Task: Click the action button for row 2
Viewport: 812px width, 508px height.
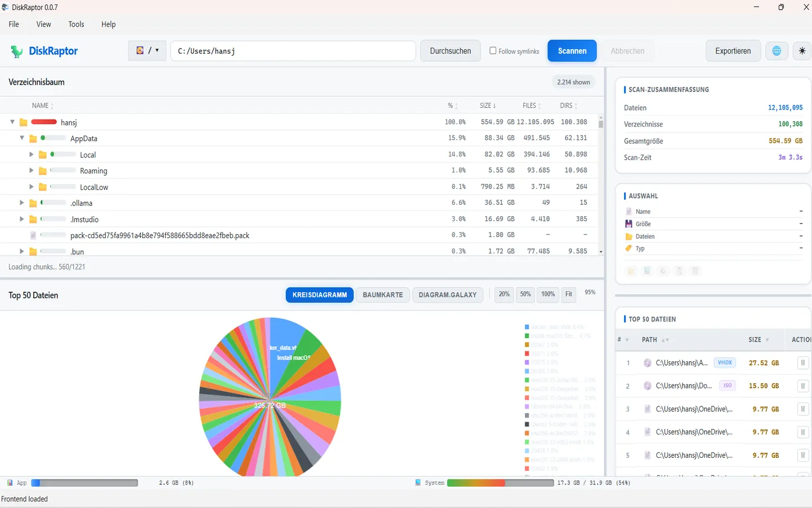Action: [803, 386]
